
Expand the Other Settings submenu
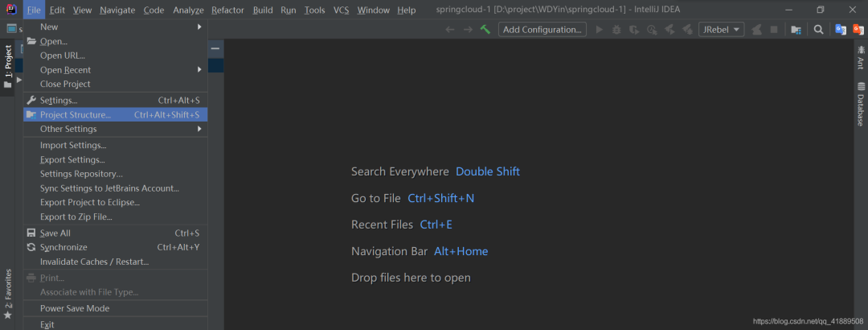pyautogui.click(x=115, y=129)
